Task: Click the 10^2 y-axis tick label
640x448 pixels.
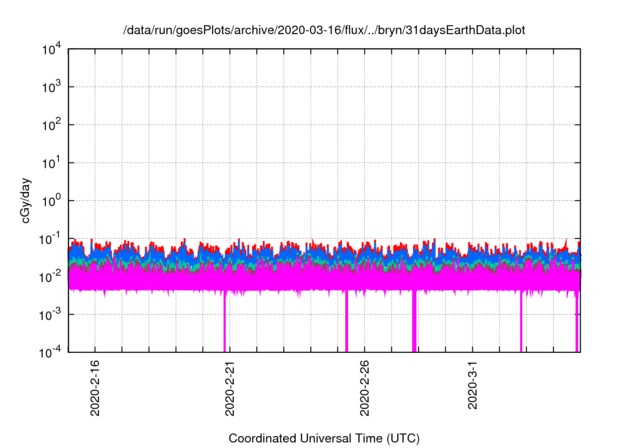Action: coord(52,125)
